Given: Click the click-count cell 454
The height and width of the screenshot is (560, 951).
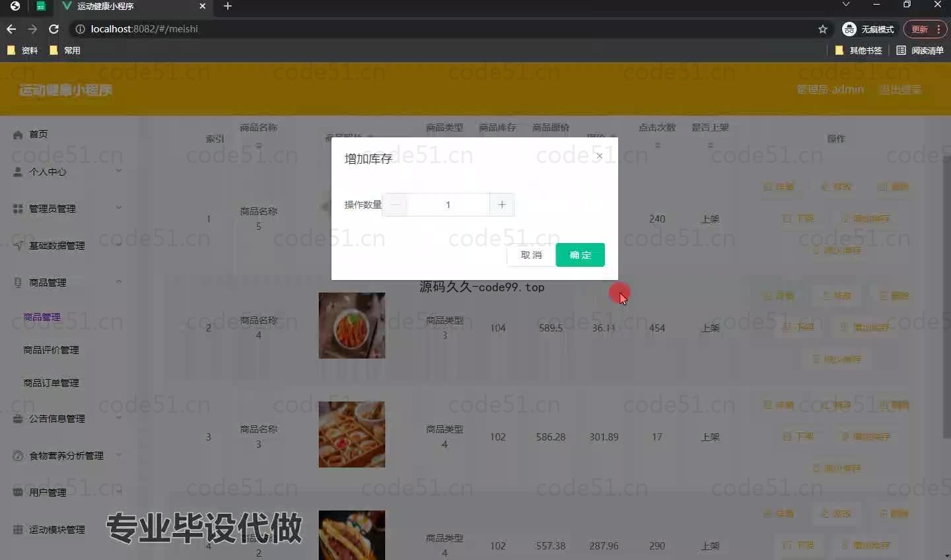Looking at the screenshot, I should click(x=657, y=328).
